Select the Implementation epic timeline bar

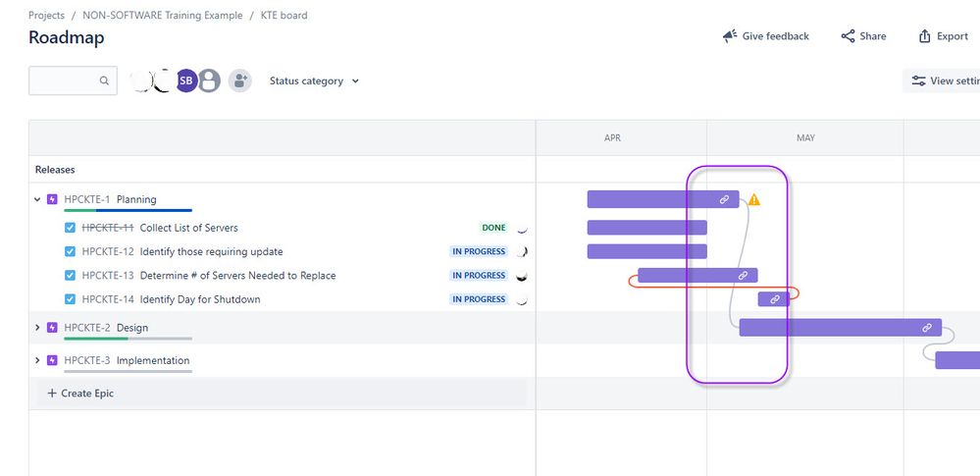coord(957,360)
